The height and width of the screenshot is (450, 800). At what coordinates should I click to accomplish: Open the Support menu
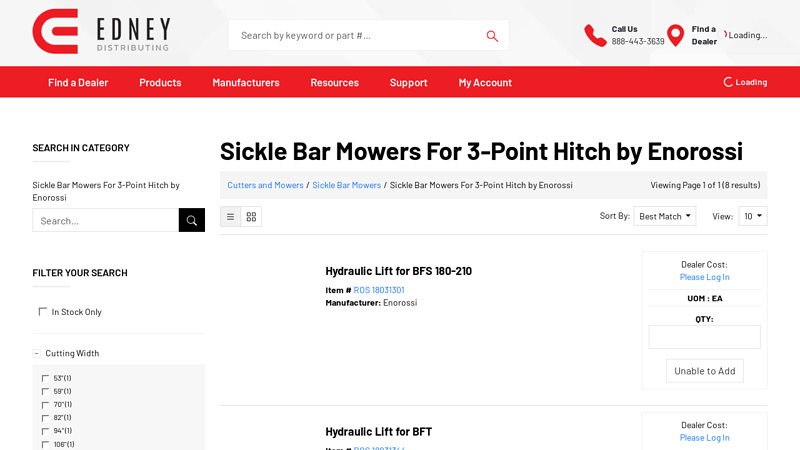click(x=409, y=82)
